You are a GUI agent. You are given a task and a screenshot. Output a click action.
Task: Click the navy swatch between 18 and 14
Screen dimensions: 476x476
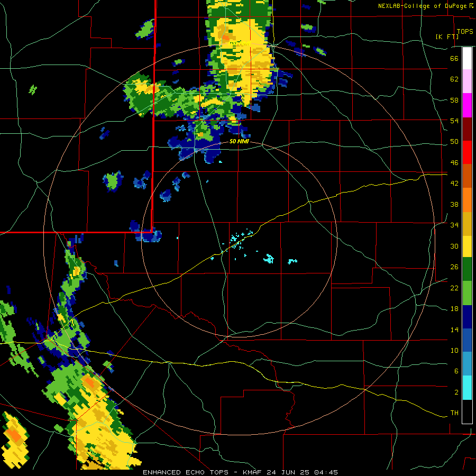(x=467, y=317)
